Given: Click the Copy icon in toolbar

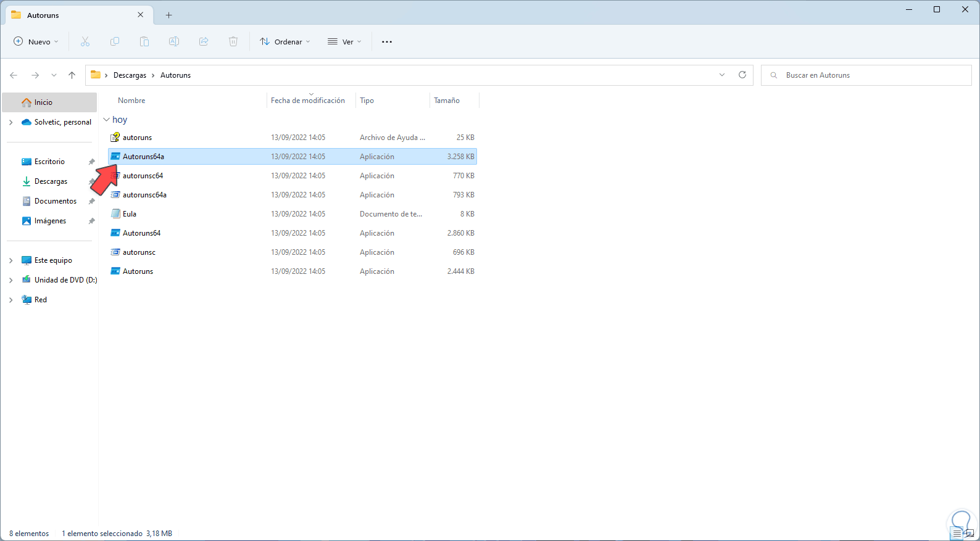Looking at the screenshot, I should click(x=115, y=41).
